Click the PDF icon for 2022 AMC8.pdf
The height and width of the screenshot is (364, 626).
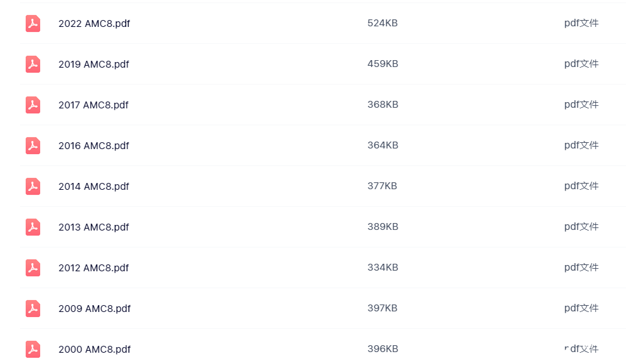click(x=33, y=24)
